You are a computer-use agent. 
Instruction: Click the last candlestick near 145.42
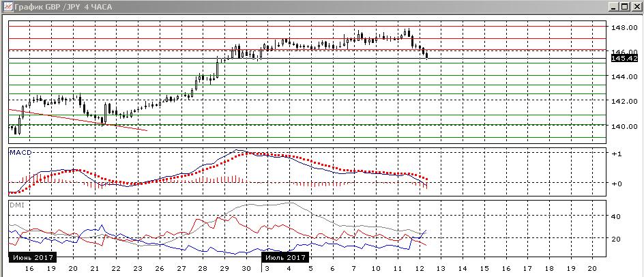pos(427,56)
